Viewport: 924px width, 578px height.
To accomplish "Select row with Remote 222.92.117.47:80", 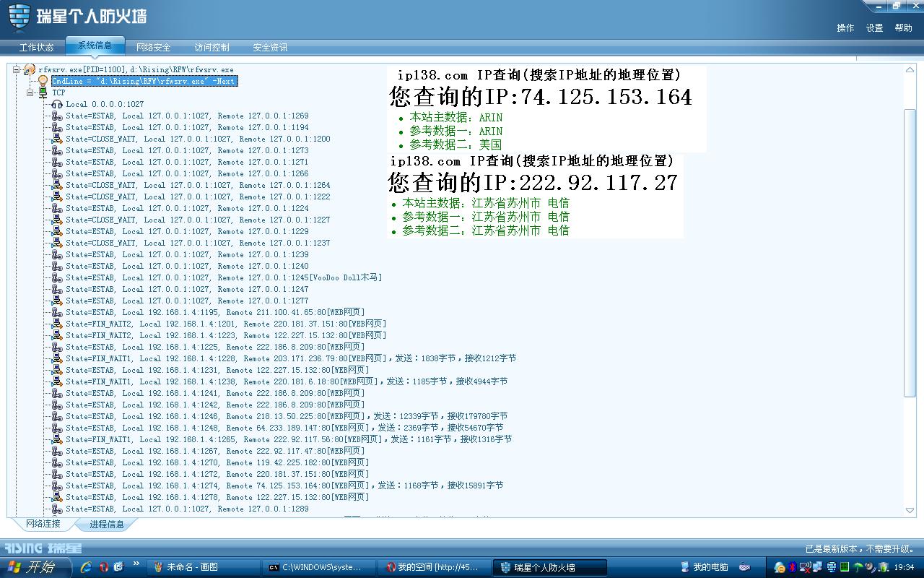I will (215, 451).
